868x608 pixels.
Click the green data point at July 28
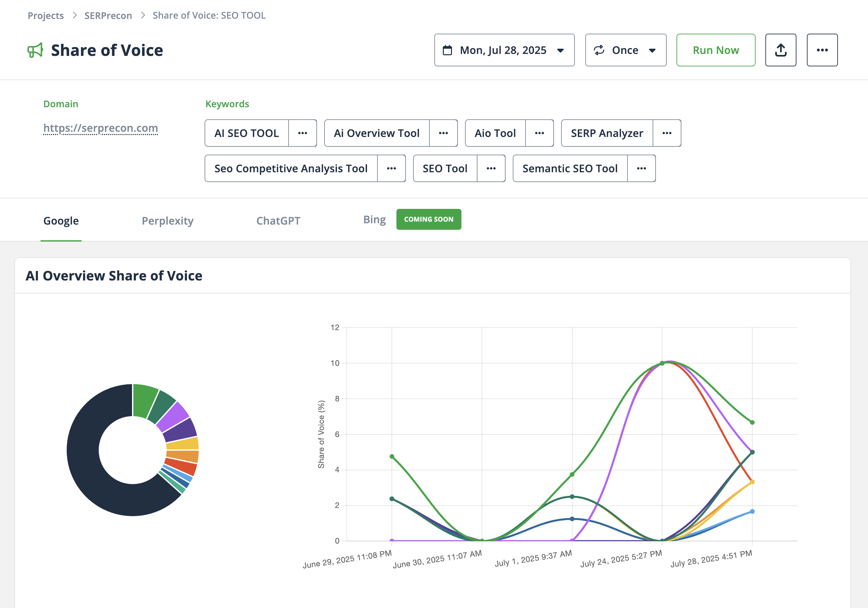coord(752,422)
